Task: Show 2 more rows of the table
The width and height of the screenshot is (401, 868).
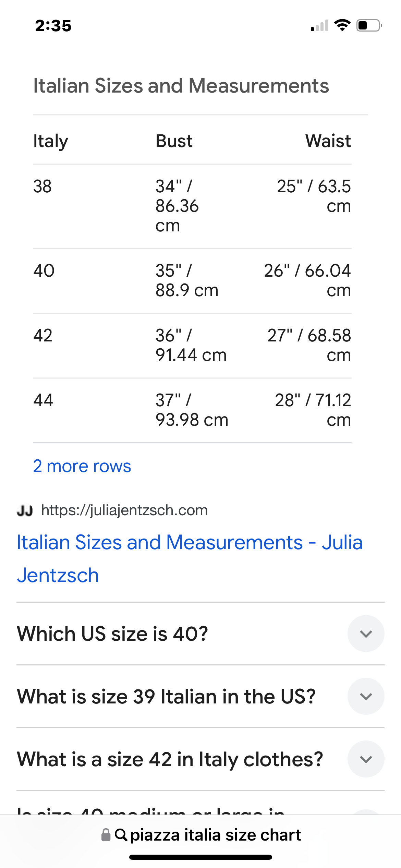Action: tap(82, 466)
